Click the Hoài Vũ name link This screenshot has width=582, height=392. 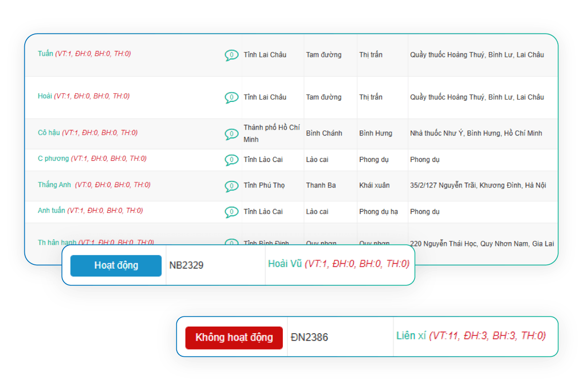click(285, 264)
